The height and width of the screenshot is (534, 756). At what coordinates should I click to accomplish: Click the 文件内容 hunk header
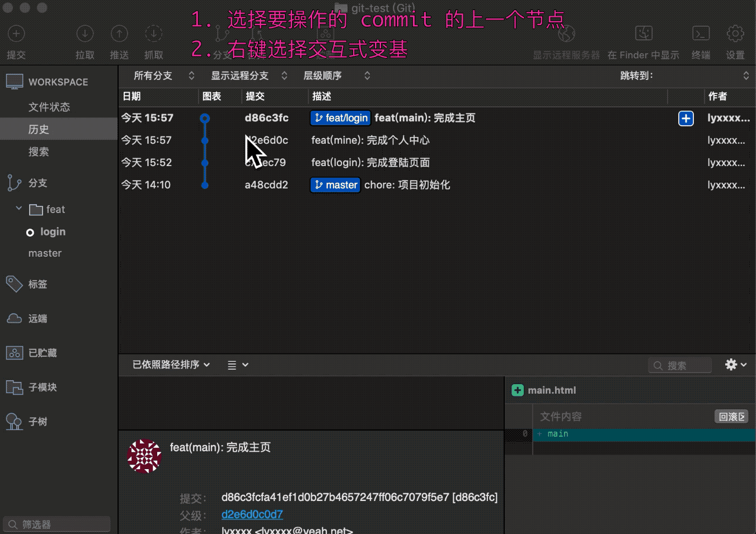pos(561,417)
